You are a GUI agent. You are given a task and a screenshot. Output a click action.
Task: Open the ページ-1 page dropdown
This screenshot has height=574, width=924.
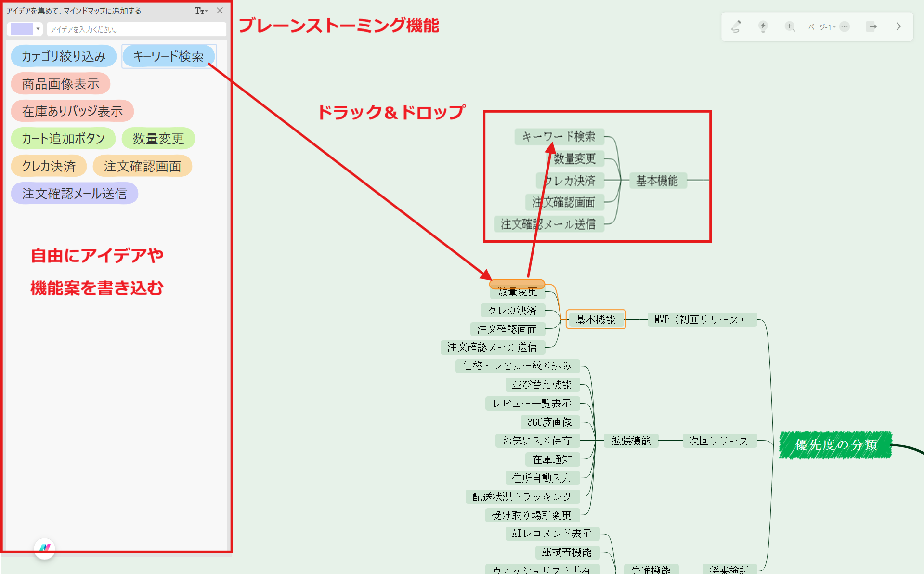(x=822, y=27)
